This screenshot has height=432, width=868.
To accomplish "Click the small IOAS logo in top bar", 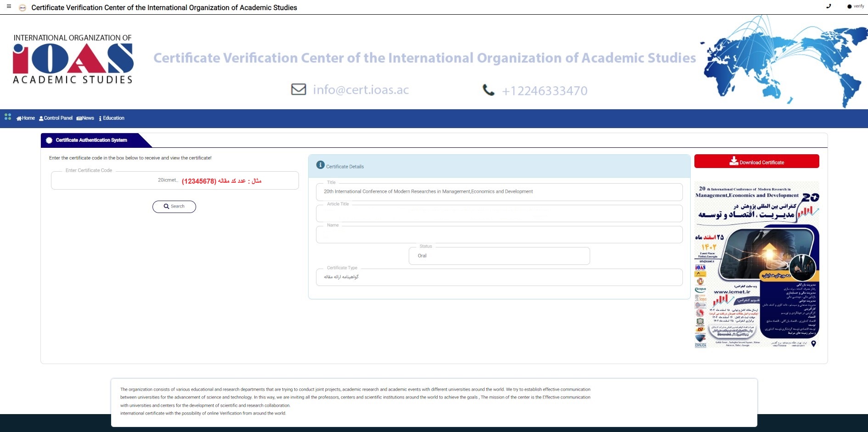I will [22, 7].
